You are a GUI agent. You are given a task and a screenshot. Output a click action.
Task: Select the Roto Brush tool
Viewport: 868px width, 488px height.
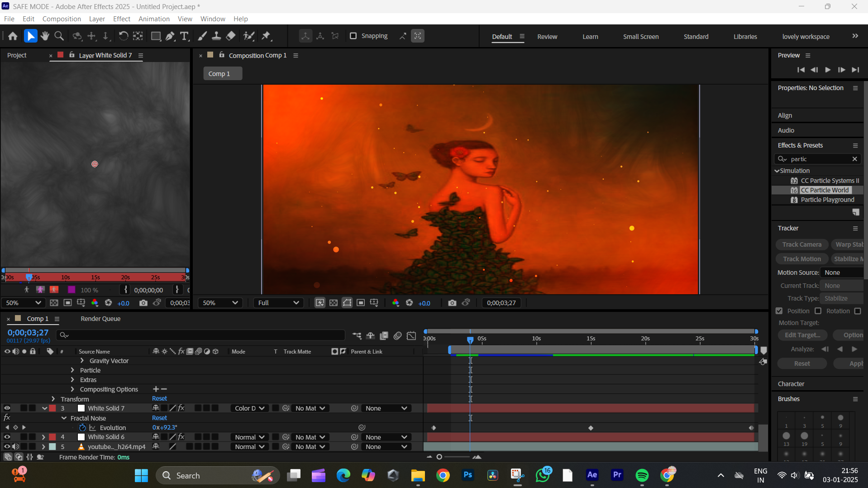(248, 36)
